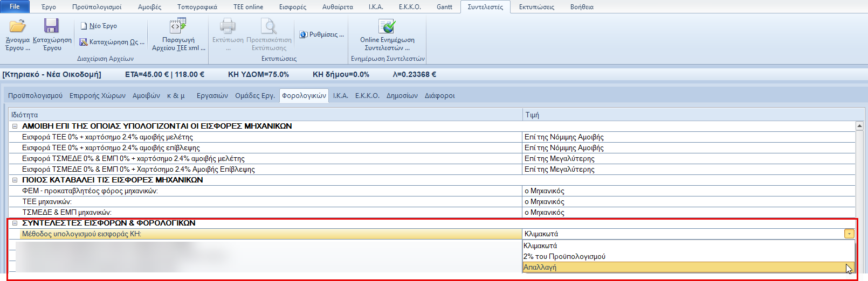This screenshot has width=868, height=281.
Task: Open the Προϋπολογισμοί ribbon tab
Action: 97,7
